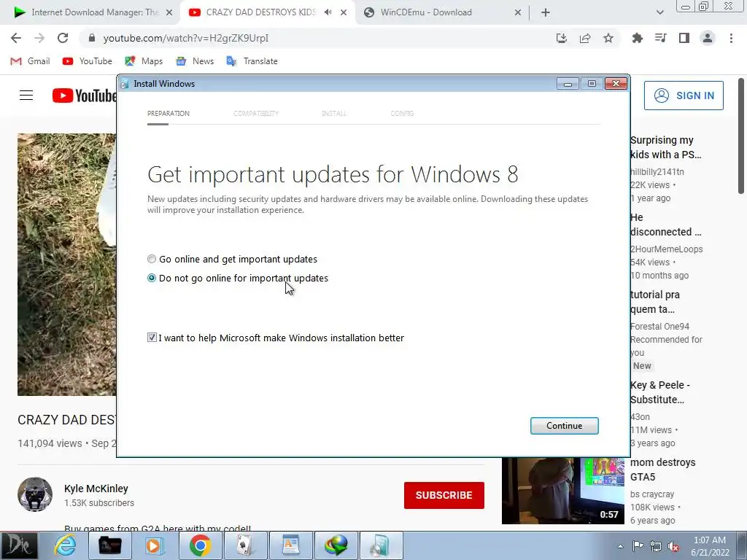Viewport: 747px width, 560px height.
Task: Open the media control icon in toolbar
Action: (660, 38)
